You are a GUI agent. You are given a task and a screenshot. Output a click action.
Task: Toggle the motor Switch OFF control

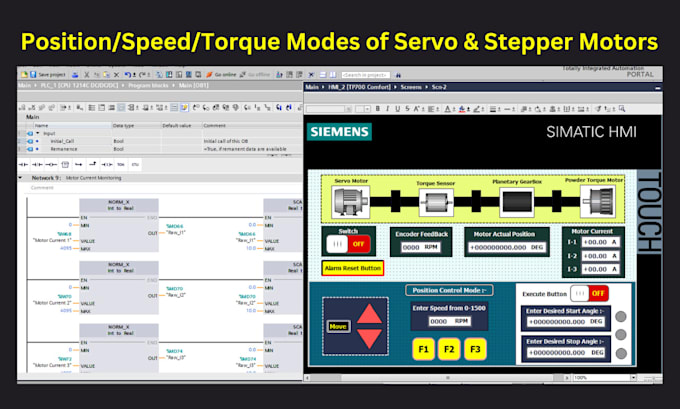[x=348, y=244]
